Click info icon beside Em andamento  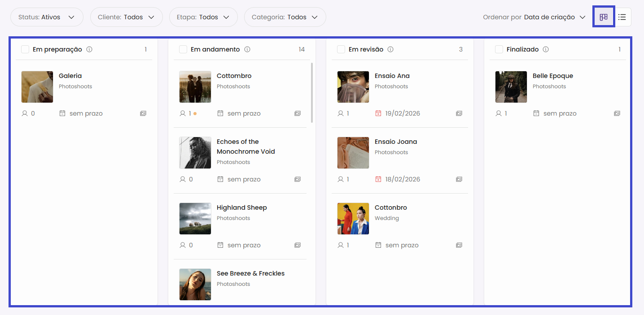pyautogui.click(x=247, y=49)
